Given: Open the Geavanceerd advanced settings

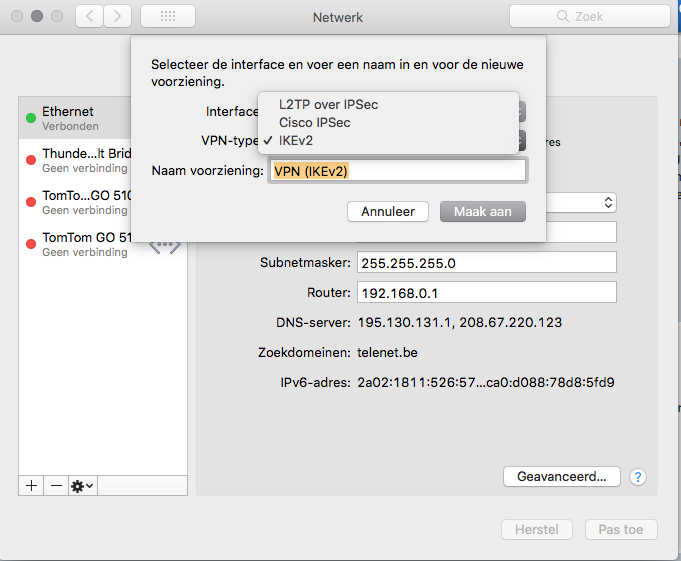Looking at the screenshot, I should (x=561, y=477).
